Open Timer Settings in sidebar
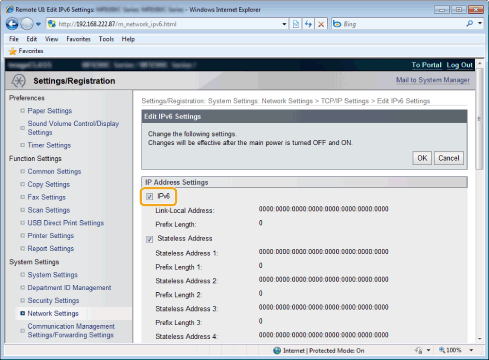The width and height of the screenshot is (489, 360). tap(49, 145)
